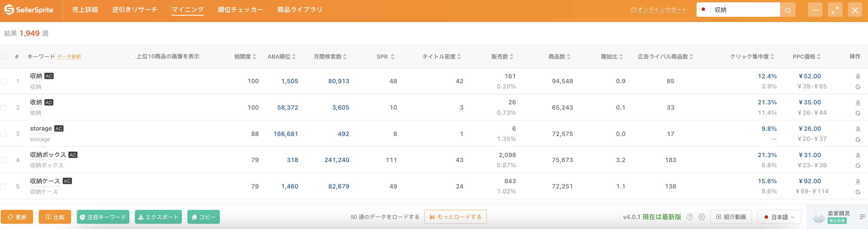The image size is (868, 229).
Task: Open the hamburger menu beside 卖家精灵
Action: click(862, 217)
